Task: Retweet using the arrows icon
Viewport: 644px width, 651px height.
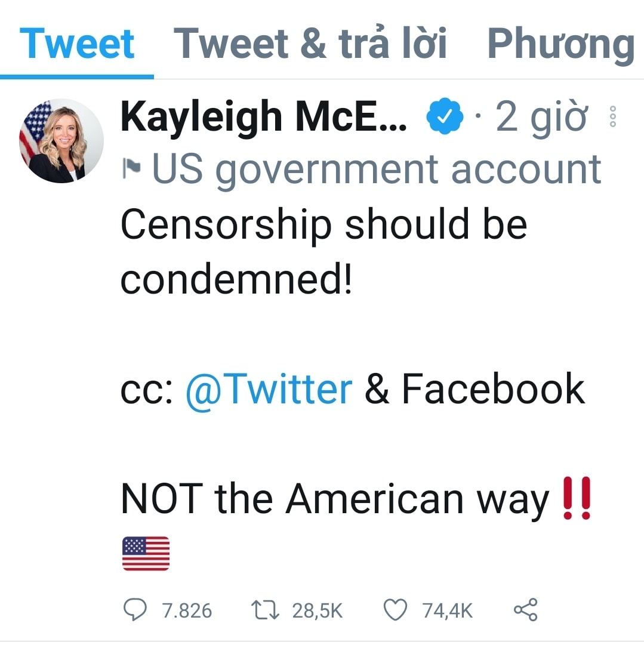Action: [265, 610]
